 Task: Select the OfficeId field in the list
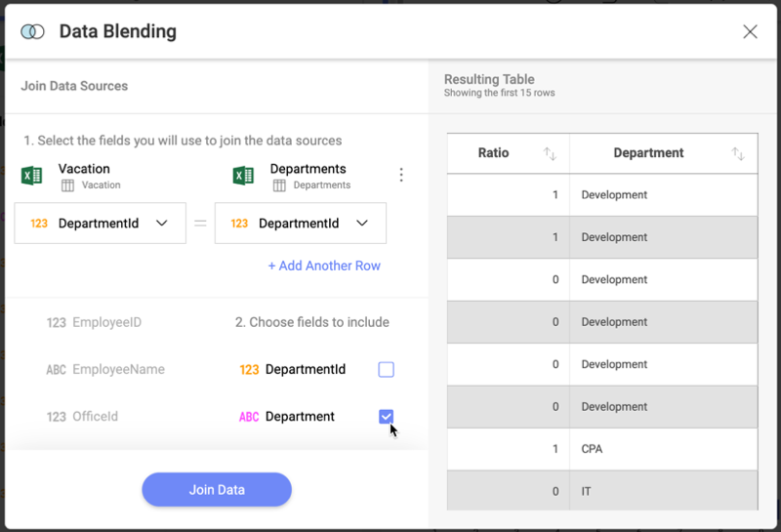tap(83, 417)
